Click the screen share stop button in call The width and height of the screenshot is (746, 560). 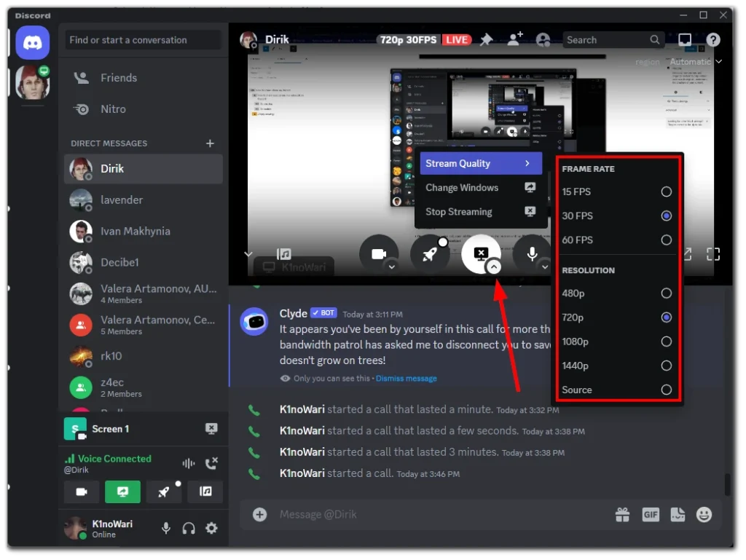click(x=481, y=254)
